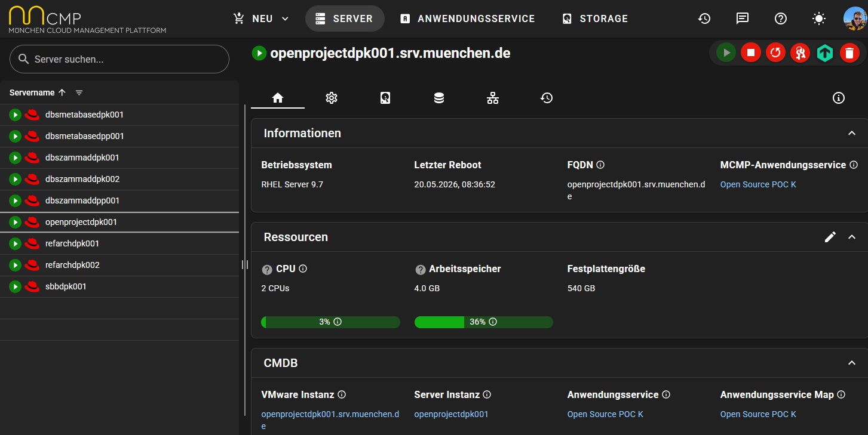The image size is (868, 435).
Task: Show info tooltip next to FQDN
Action: [x=600, y=165]
